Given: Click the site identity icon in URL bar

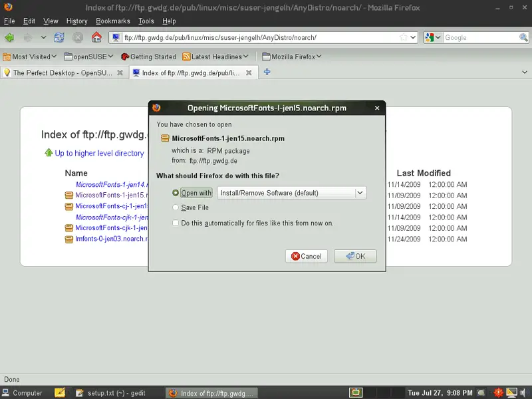Looking at the screenshot, I should click(x=116, y=37).
